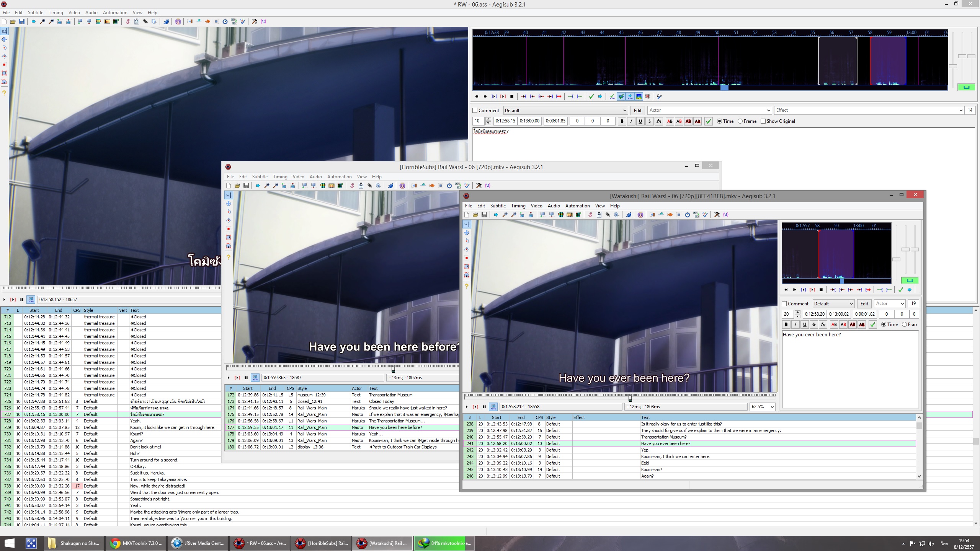Enable Show Original checkbox
Screen dimensions: 980x551
click(763, 121)
